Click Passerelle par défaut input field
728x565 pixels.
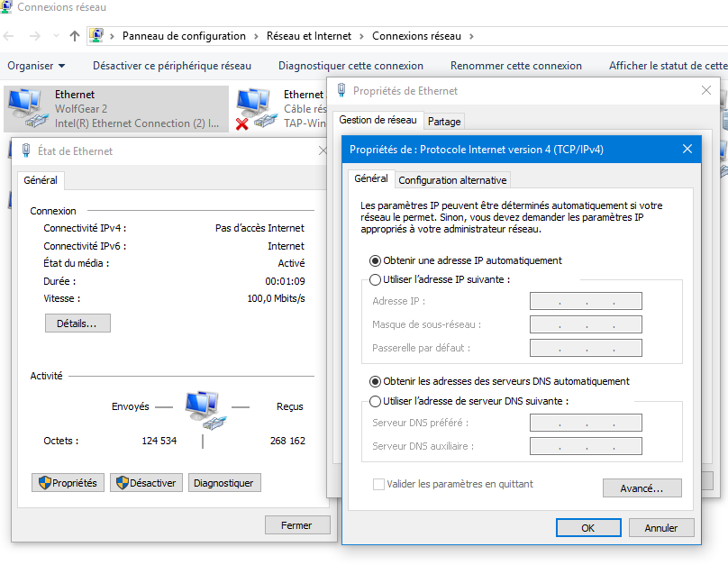586,348
